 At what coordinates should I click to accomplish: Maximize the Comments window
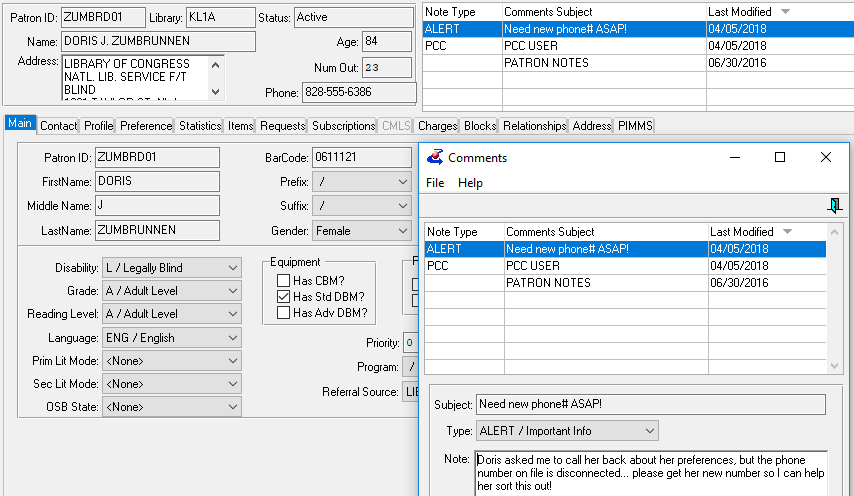tap(780, 157)
